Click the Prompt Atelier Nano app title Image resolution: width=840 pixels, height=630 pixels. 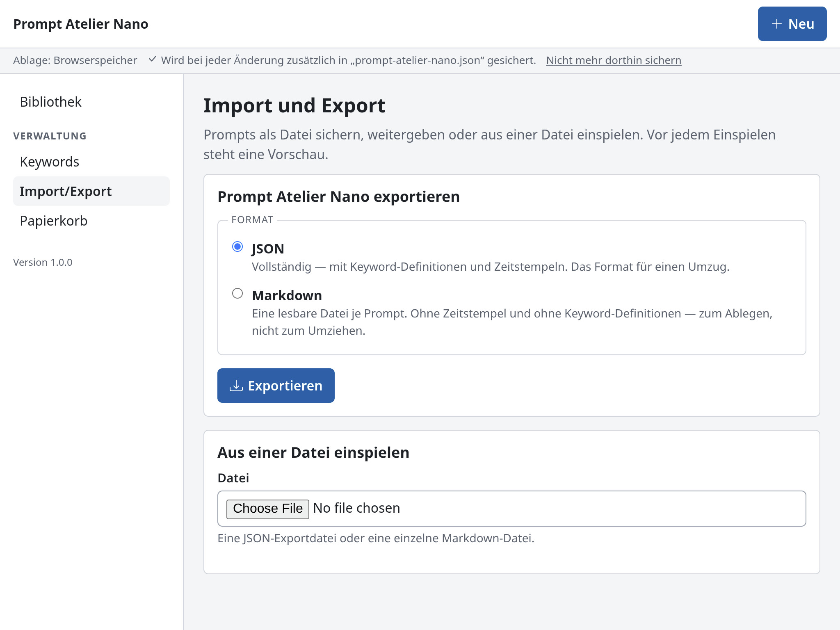point(81,24)
